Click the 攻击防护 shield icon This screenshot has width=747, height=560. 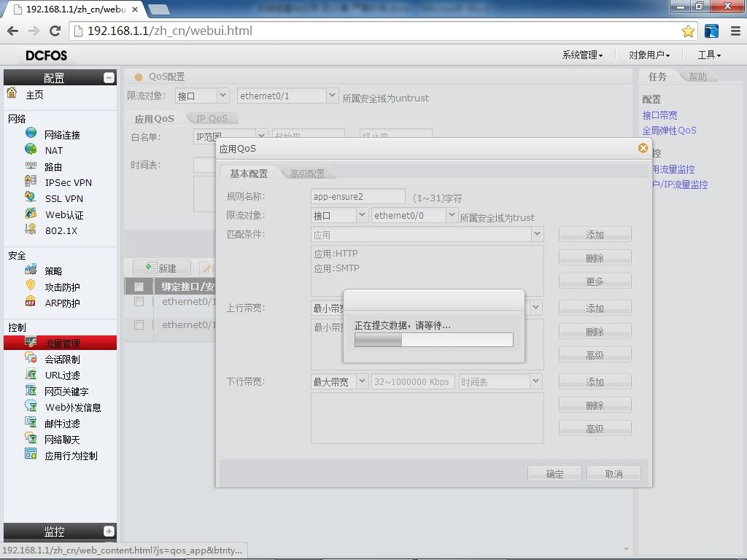31,285
